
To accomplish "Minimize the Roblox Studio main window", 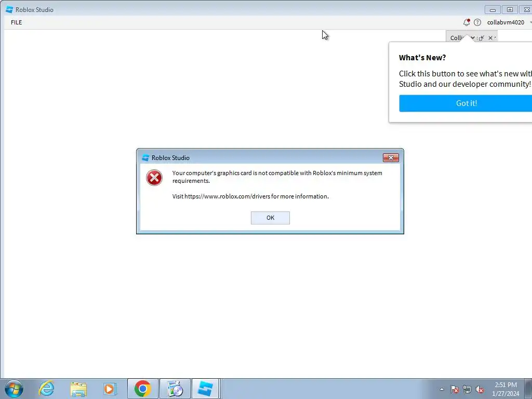I will pos(493,9).
